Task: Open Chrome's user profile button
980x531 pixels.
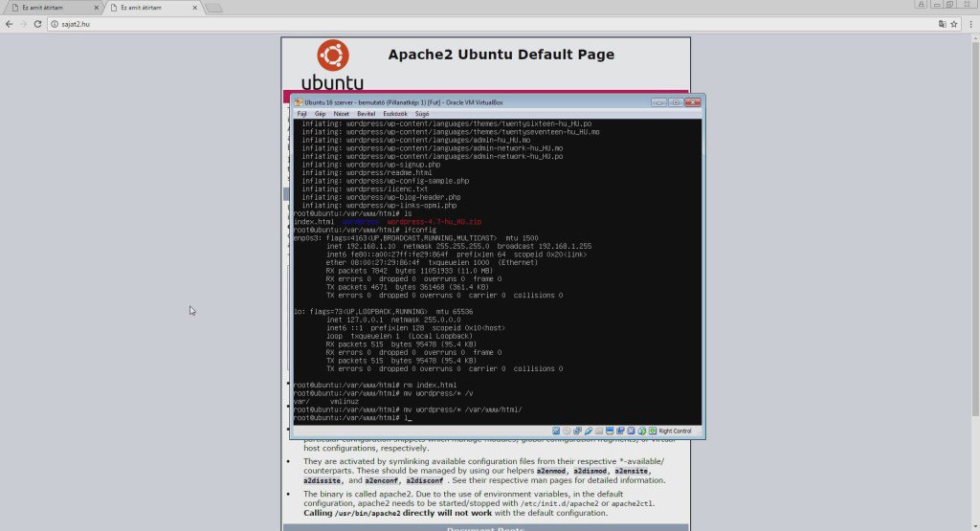Action: point(922,4)
